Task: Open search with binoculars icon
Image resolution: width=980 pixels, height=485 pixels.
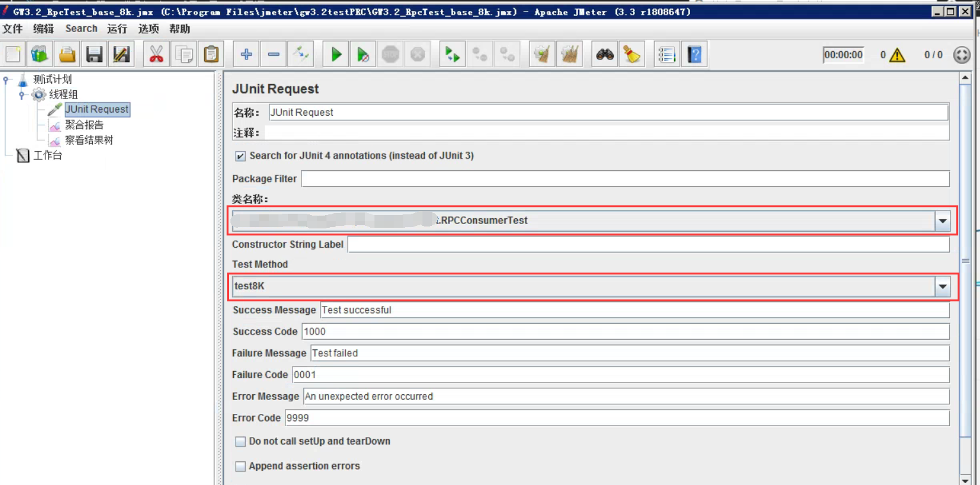Action: pyautogui.click(x=605, y=55)
